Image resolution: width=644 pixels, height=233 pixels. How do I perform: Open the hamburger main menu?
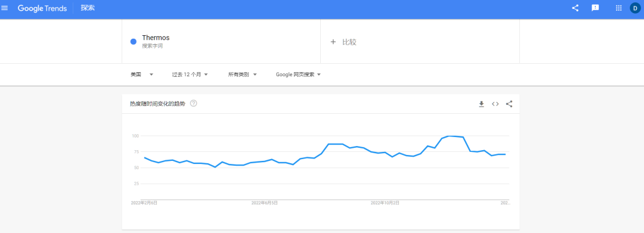5,8
